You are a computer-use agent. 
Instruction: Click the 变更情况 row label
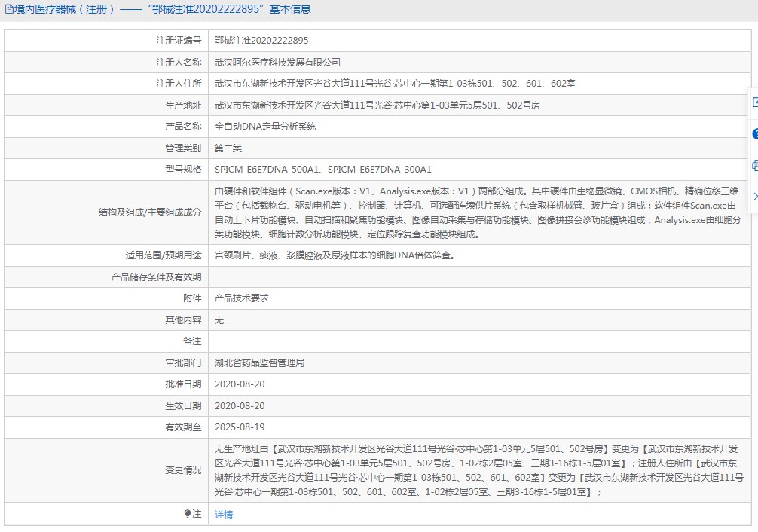[x=183, y=470]
